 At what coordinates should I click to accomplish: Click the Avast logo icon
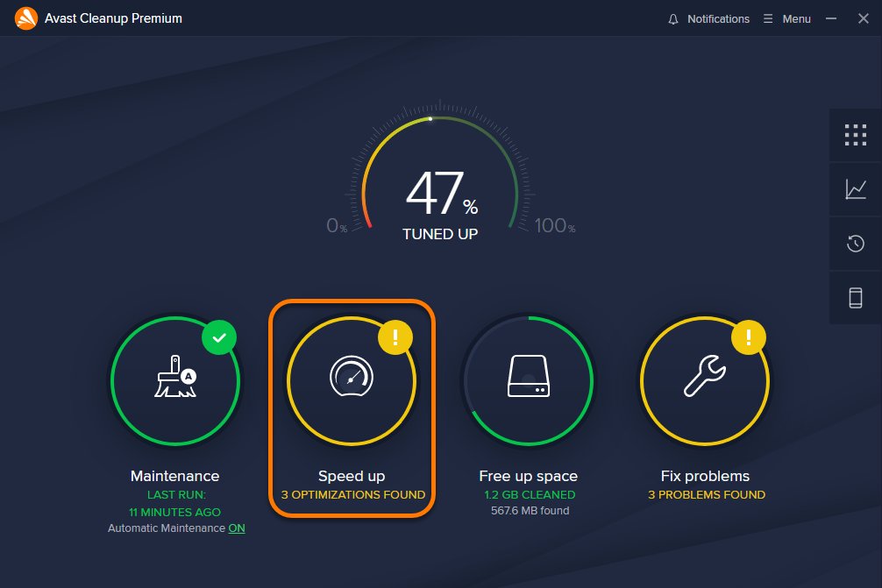[x=26, y=18]
